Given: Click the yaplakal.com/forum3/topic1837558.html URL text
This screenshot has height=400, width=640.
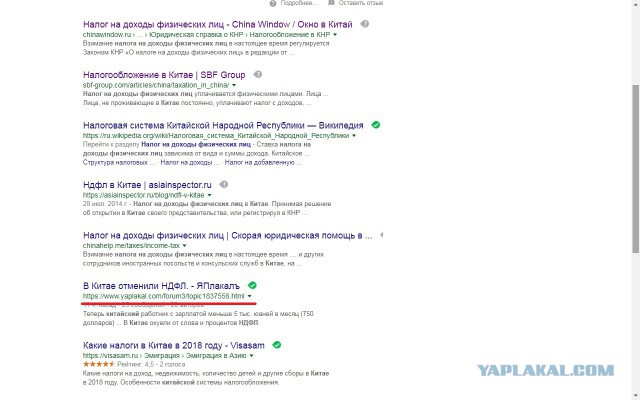Looking at the screenshot, I should [x=164, y=296].
